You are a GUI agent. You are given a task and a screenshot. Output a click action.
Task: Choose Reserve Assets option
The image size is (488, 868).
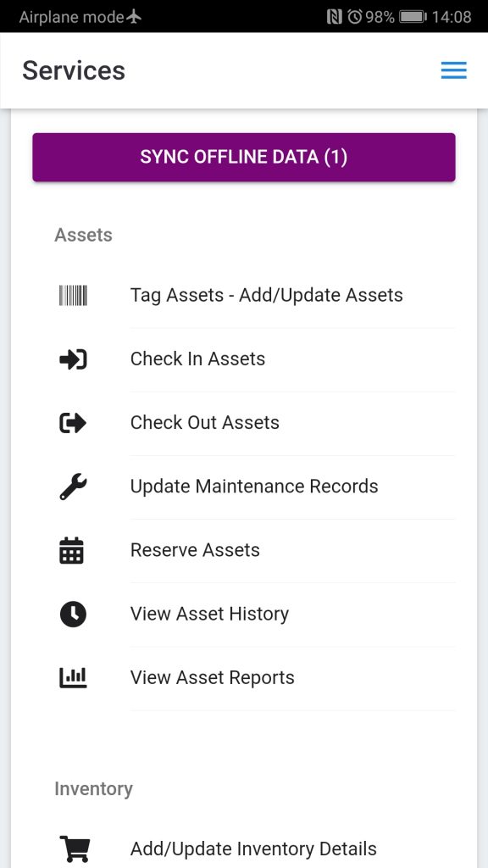pos(196,549)
